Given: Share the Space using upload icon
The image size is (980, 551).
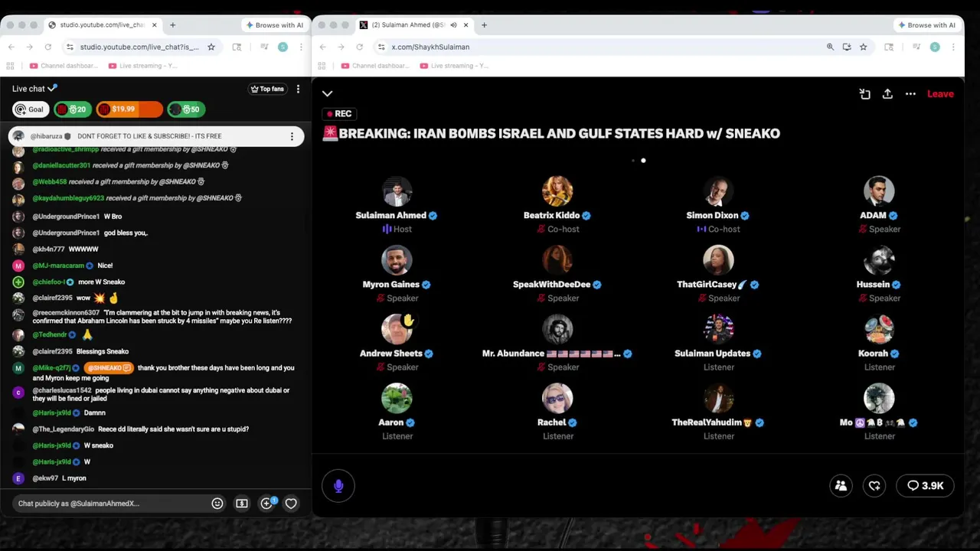Looking at the screenshot, I should point(887,94).
